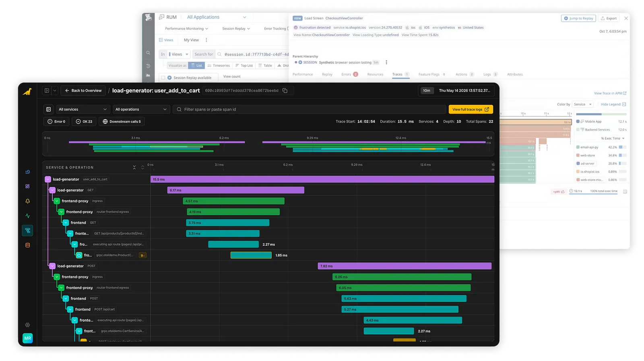Switch to the Resources tab

[375, 75]
